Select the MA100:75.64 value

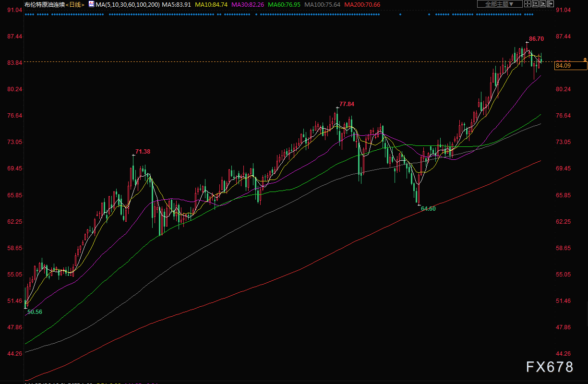pos(322,4)
